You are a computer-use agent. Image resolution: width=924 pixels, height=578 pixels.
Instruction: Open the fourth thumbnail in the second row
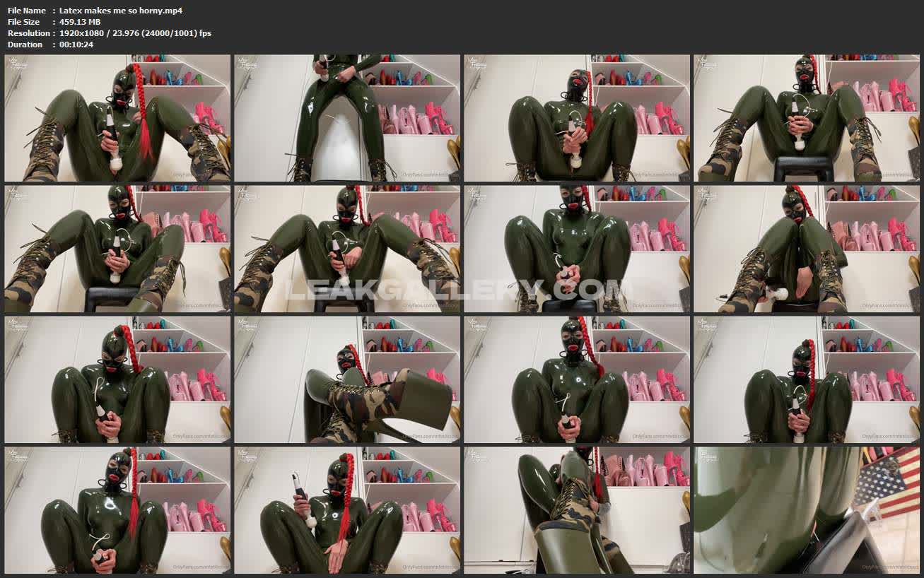[x=807, y=249]
